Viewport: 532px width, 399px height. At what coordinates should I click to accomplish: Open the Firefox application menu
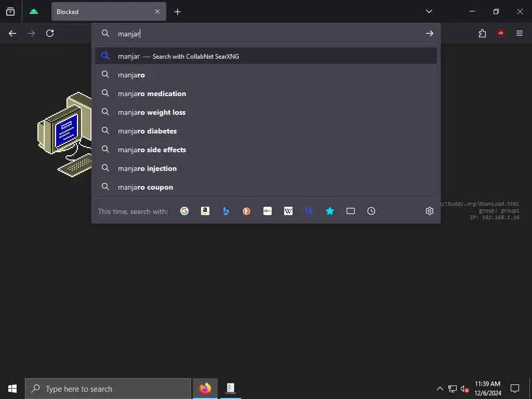520,33
